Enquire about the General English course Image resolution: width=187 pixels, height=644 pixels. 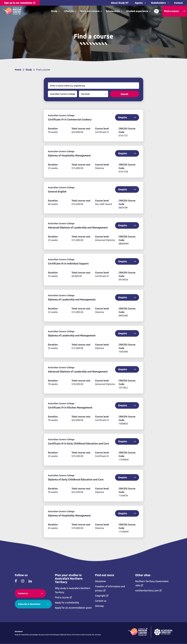pos(127,190)
